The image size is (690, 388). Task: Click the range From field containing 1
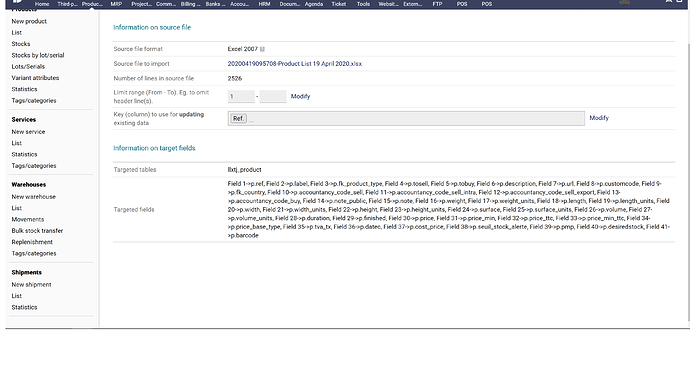(x=241, y=96)
